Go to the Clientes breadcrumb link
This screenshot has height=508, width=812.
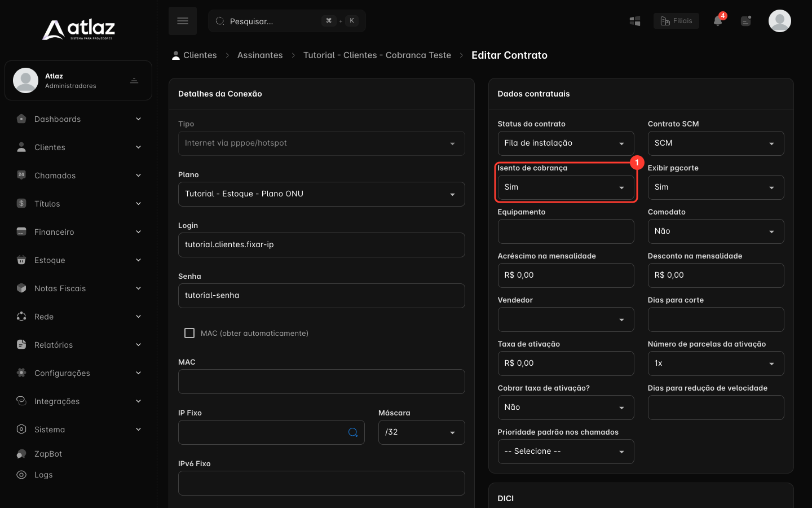click(x=194, y=55)
